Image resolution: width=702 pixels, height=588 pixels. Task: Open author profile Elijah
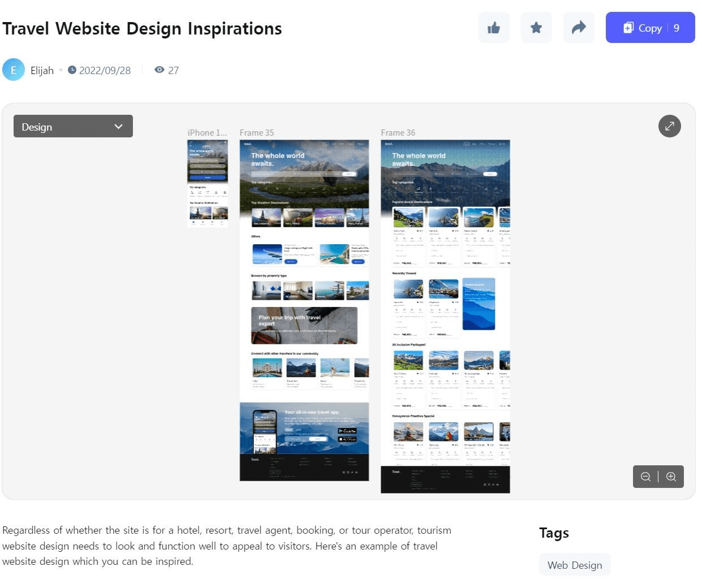coord(42,70)
